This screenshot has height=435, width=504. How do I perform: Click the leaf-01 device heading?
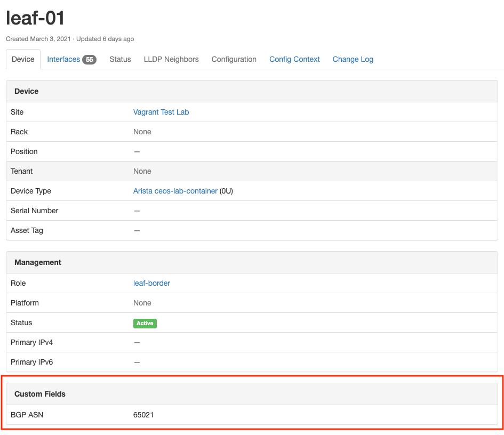click(35, 18)
